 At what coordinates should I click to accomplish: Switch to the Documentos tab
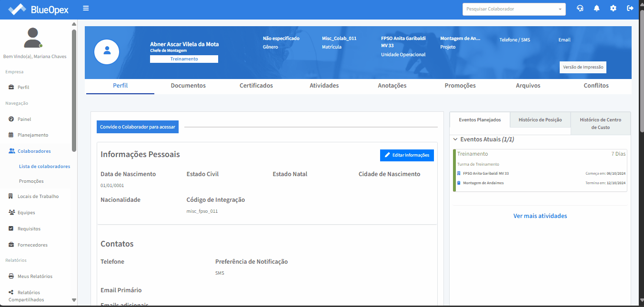[188, 86]
